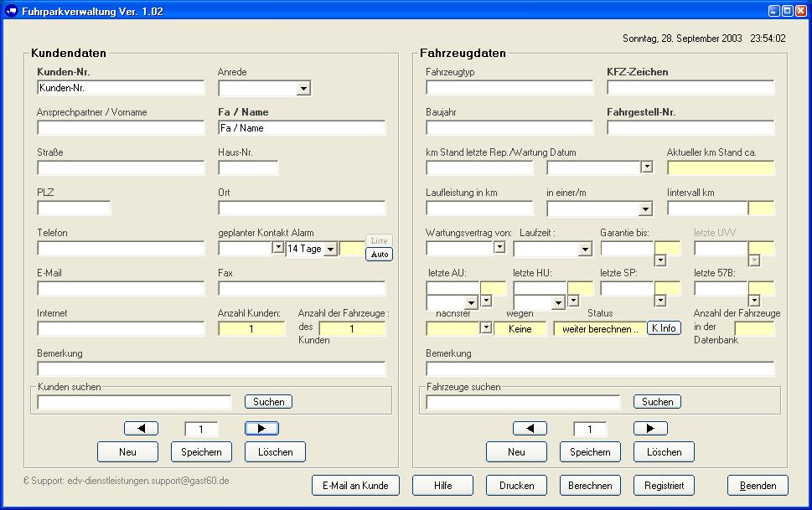Image resolution: width=812 pixels, height=510 pixels.
Task: Click the KFZ-Zeichen input field
Action: tap(690, 88)
